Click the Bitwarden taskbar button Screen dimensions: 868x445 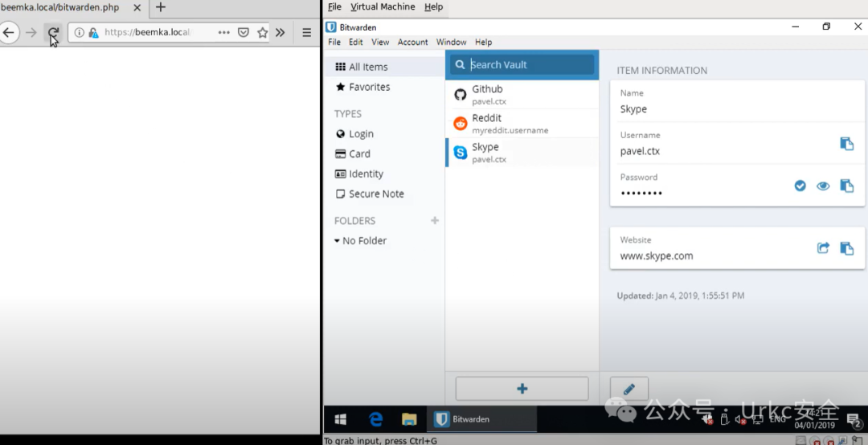pyautogui.click(x=481, y=419)
